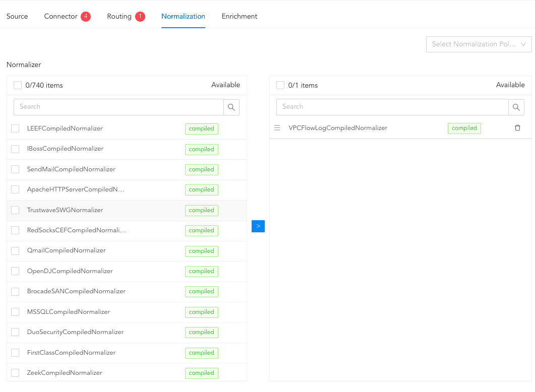Viewport: 535px width, 392px height.
Task: Click the red badge on Routing tab
Action: [140, 17]
